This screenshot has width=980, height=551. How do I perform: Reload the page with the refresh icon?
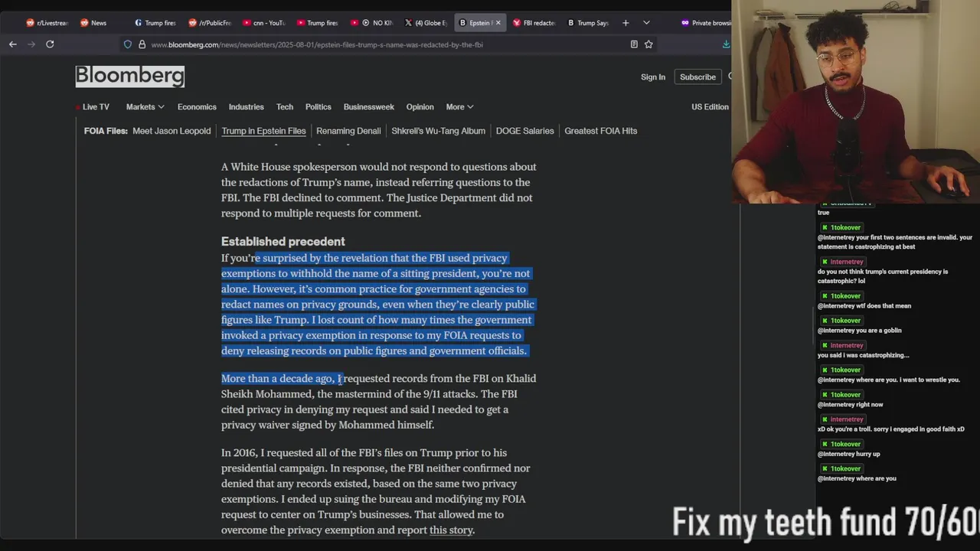[x=50, y=44]
